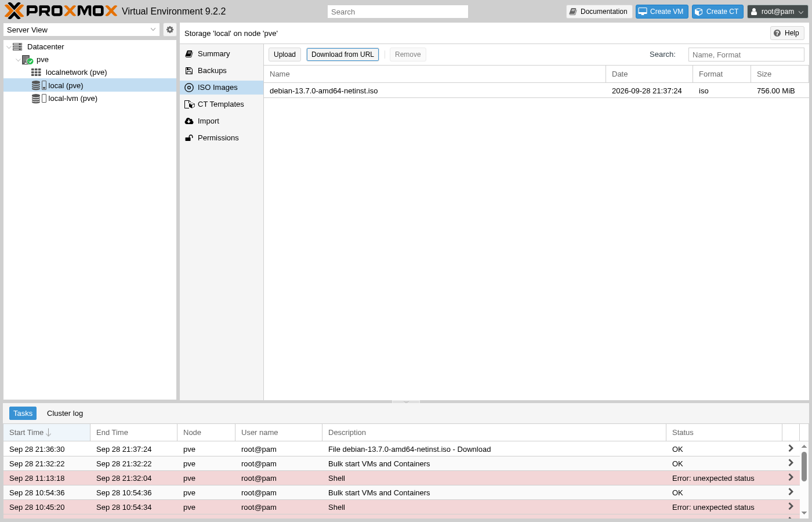The image size is (812, 522).
Task: Click the CT Templates icon
Action: 189,104
